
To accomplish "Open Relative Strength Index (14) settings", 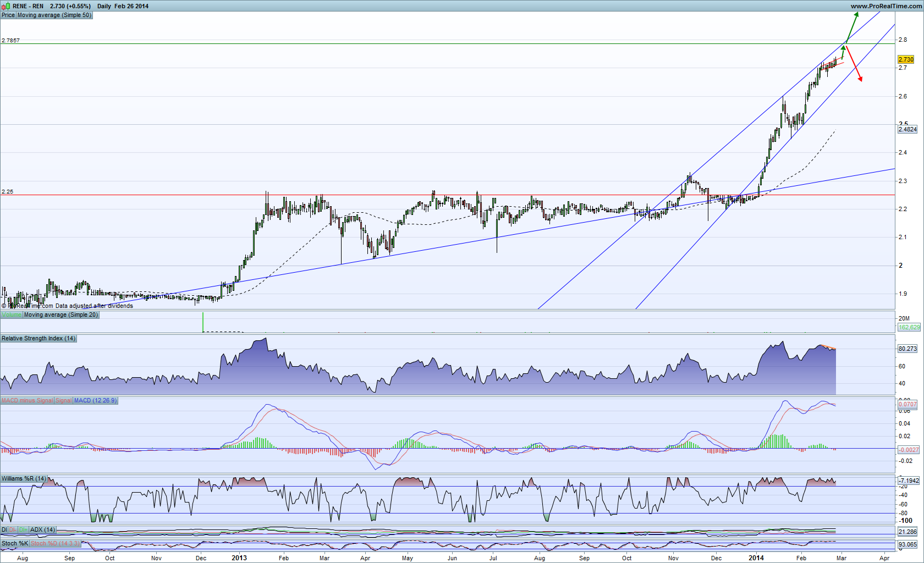I will 38,338.
